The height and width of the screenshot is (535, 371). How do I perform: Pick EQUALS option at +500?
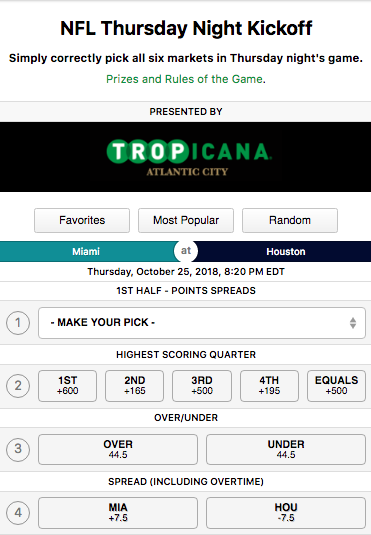tap(336, 386)
